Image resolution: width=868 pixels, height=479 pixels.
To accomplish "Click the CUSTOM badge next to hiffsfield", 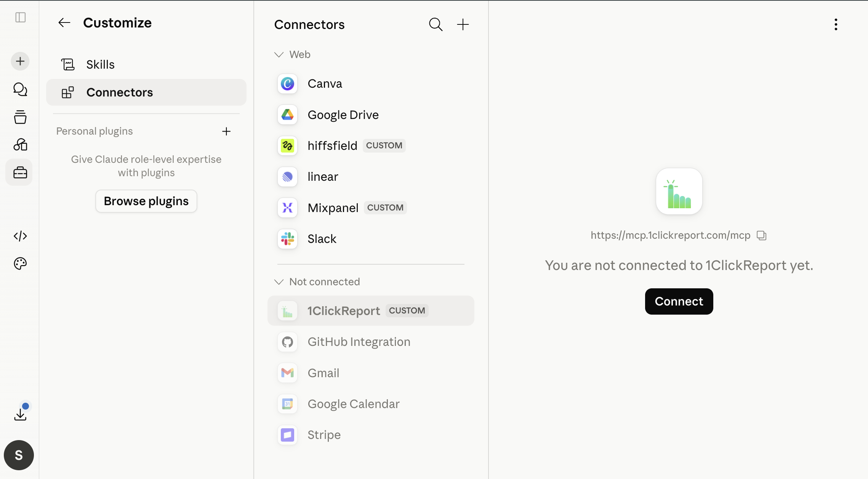I will point(384,145).
